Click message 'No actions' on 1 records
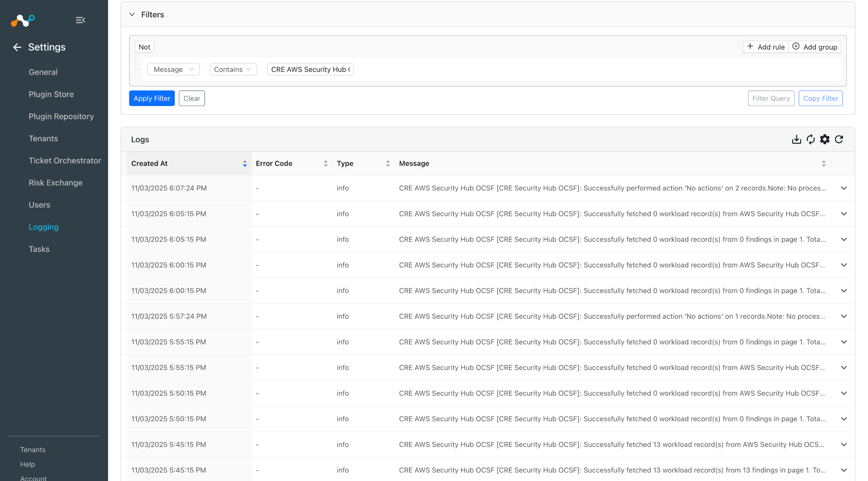 612,316
